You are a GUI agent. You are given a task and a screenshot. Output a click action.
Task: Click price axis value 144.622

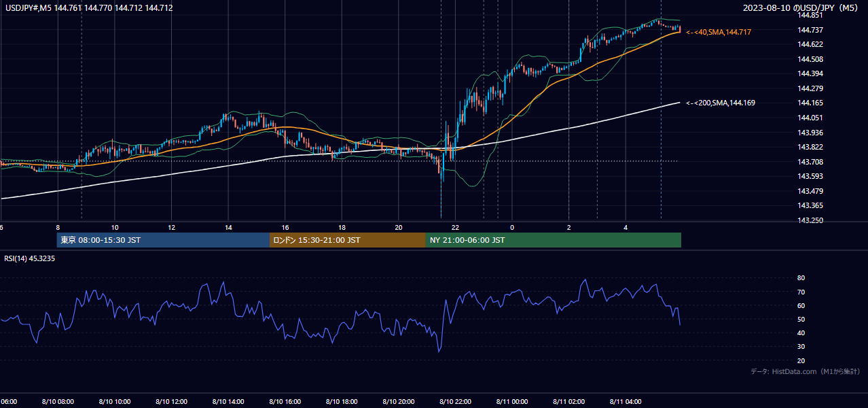(x=810, y=44)
